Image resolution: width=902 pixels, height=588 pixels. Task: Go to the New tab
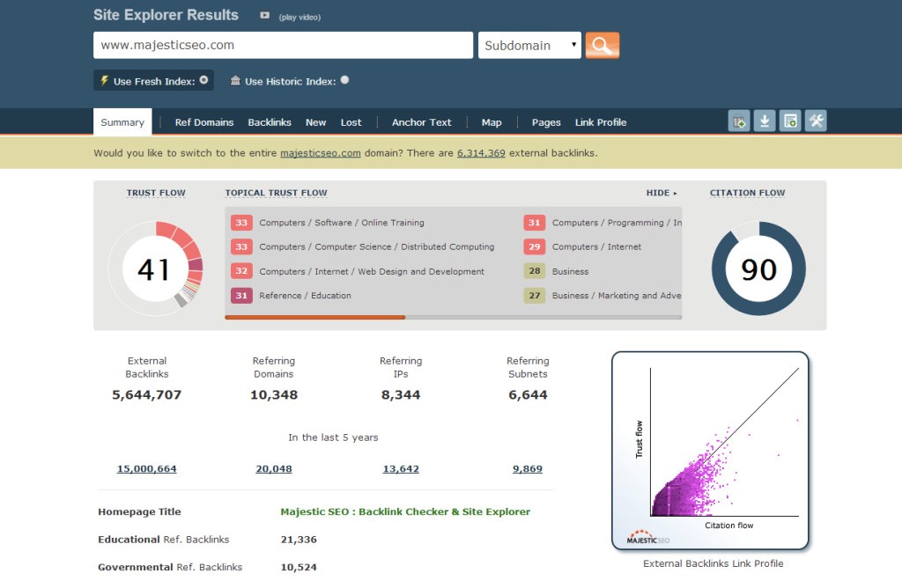pos(316,122)
